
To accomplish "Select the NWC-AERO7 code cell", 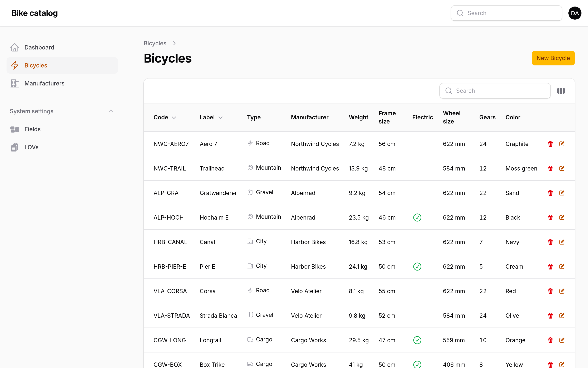I will pos(171,144).
